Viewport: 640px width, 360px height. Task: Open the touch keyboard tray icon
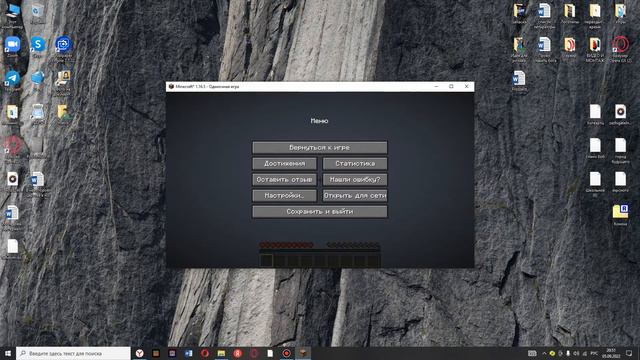[532, 353]
